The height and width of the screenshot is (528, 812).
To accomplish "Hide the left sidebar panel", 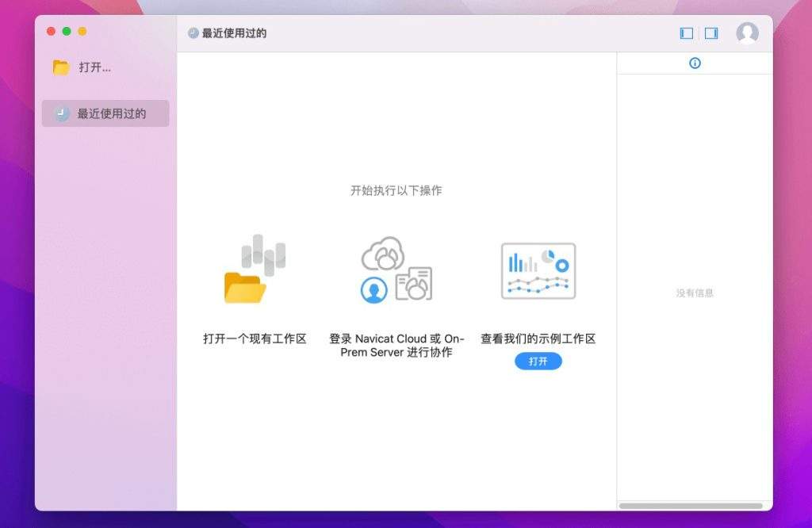I will 687,33.
